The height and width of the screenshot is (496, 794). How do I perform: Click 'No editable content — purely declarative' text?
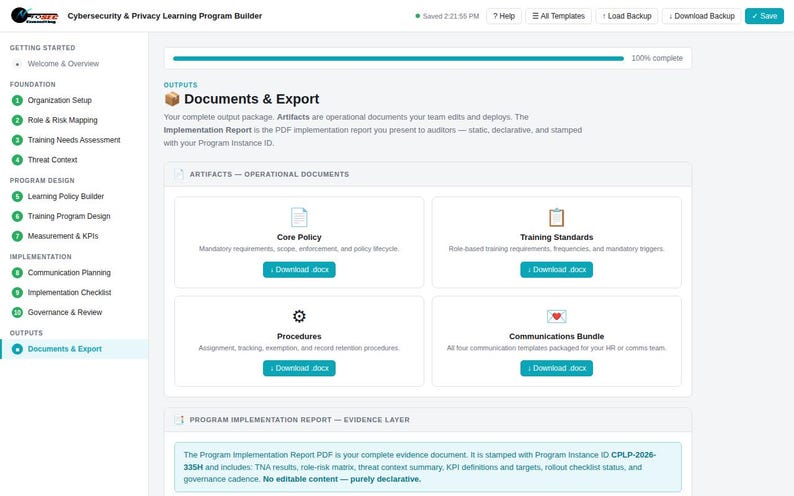(342, 479)
